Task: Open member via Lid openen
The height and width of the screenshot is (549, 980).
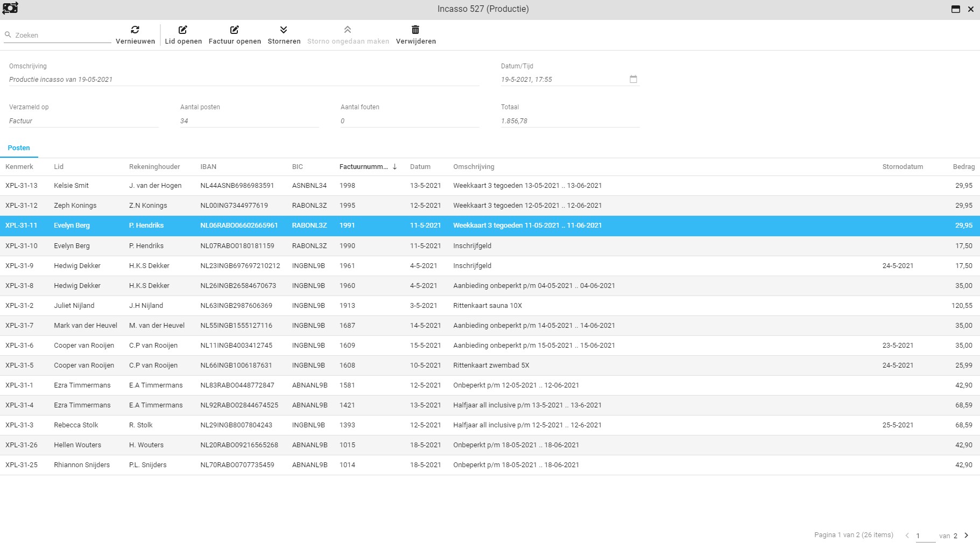Action: [183, 35]
